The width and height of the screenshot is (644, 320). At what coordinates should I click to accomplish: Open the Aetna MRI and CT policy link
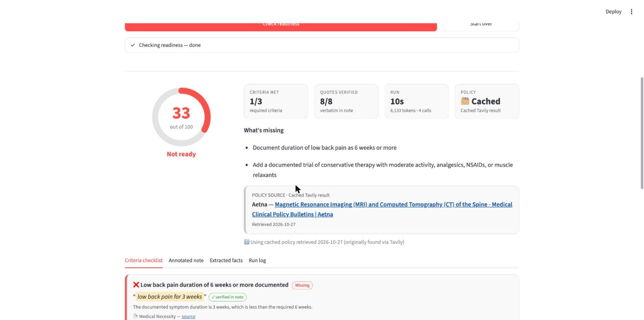[x=382, y=209]
